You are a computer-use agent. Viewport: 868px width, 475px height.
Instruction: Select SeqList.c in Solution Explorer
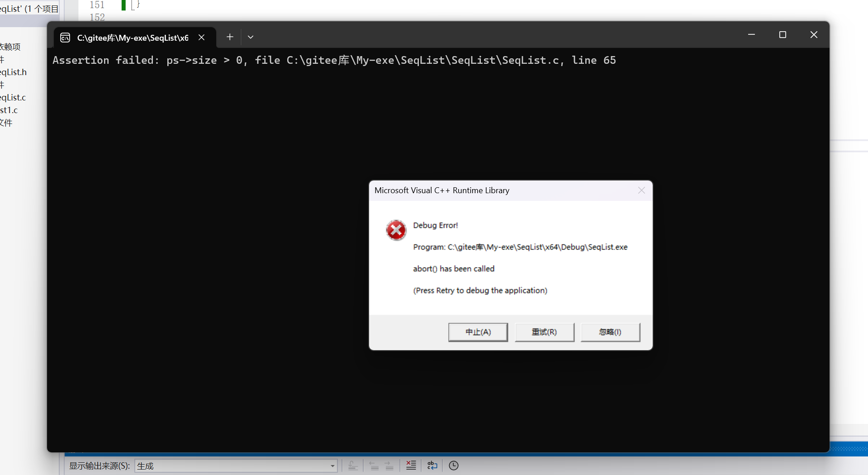click(13, 97)
